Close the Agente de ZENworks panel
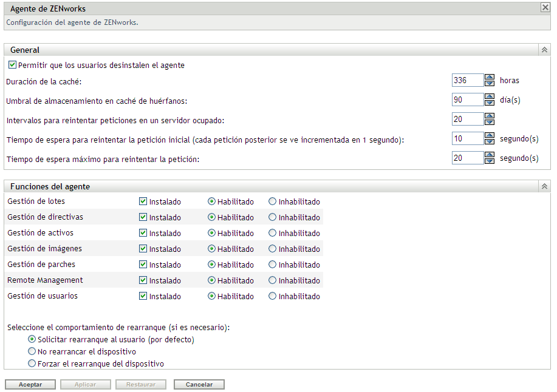The height and width of the screenshot is (392, 557). click(x=545, y=8)
